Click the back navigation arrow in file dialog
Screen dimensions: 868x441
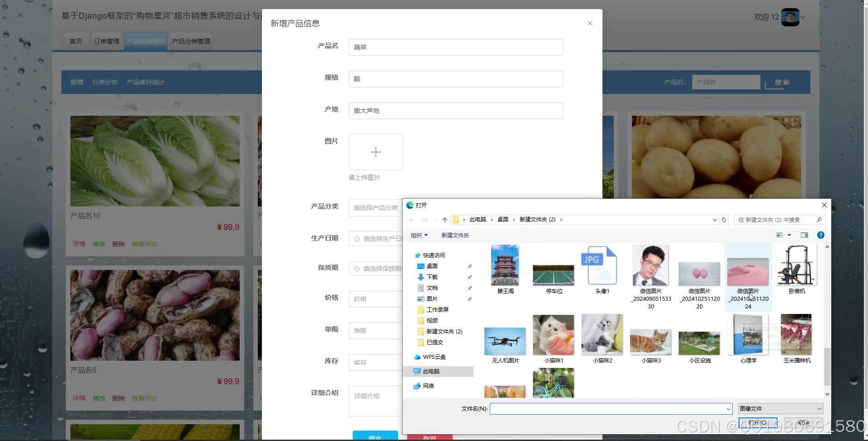[411, 220]
